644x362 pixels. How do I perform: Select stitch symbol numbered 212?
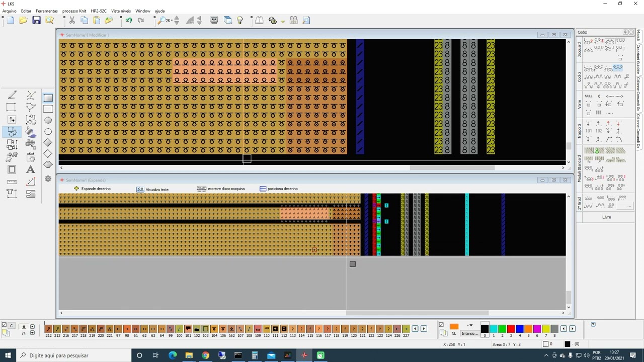click(48, 329)
